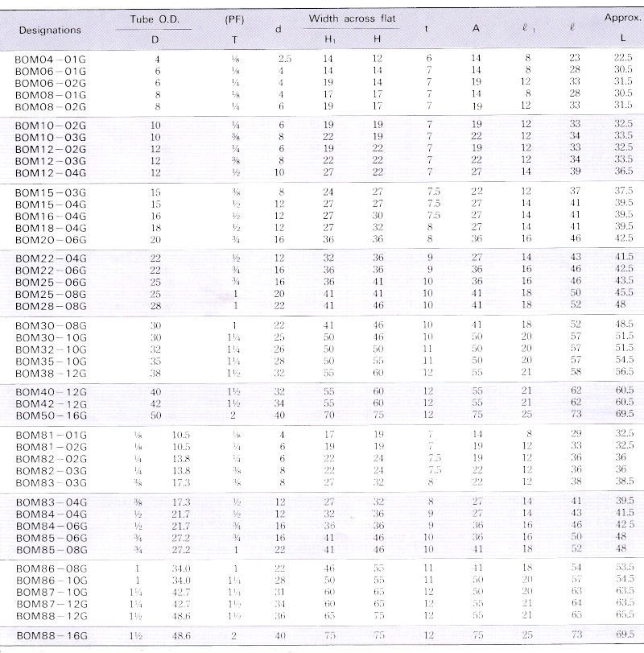Select t value 7.5 in BOM16-04G row
The height and width of the screenshot is (653, 644).
[433, 215]
